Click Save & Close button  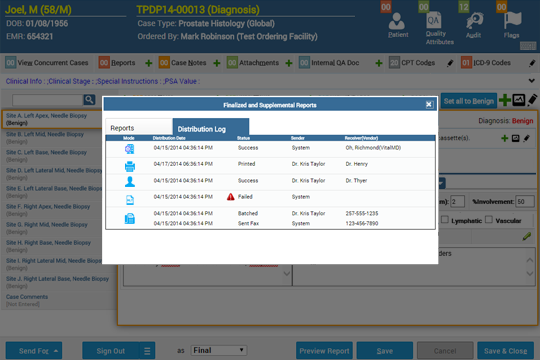click(505, 351)
